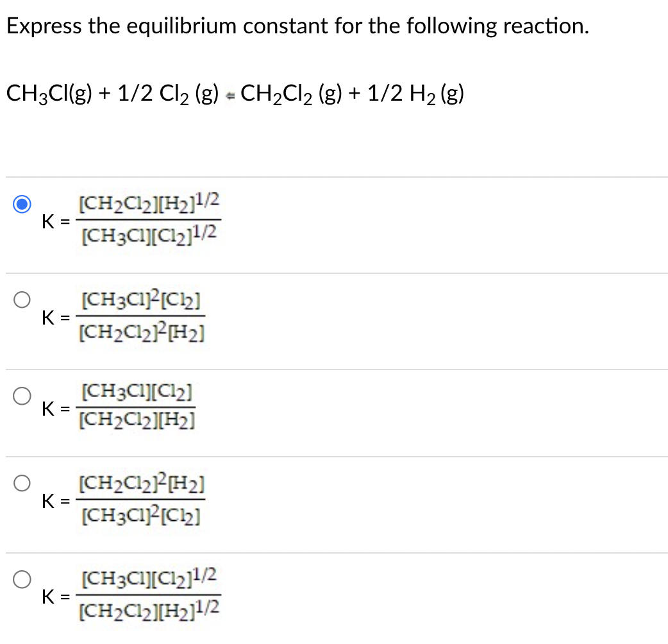The width and height of the screenshot is (668, 644).
Task: Click the denominator [CH3Cl][Cl2]^1/2
Action: (150, 236)
